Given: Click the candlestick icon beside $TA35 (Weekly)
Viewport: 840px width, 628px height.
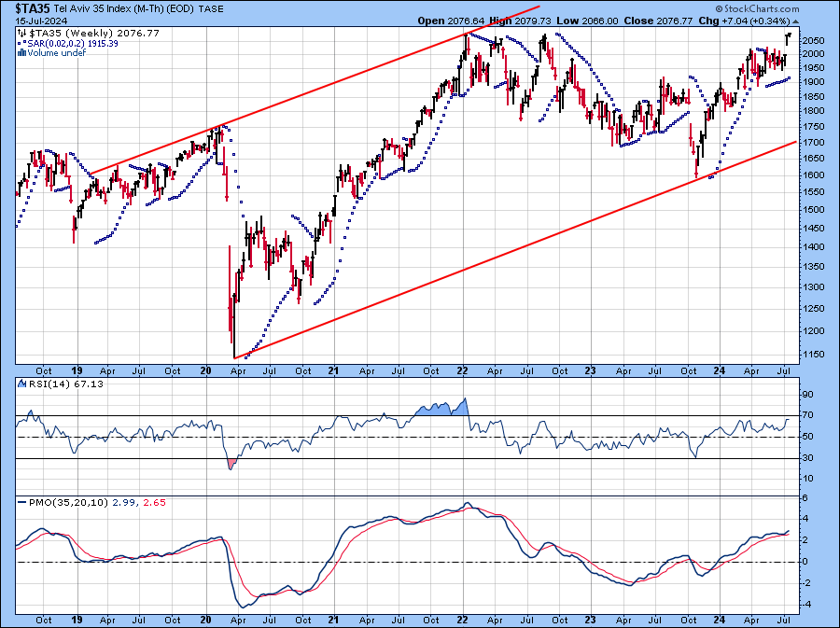Looking at the screenshot, I should coord(22,33).
